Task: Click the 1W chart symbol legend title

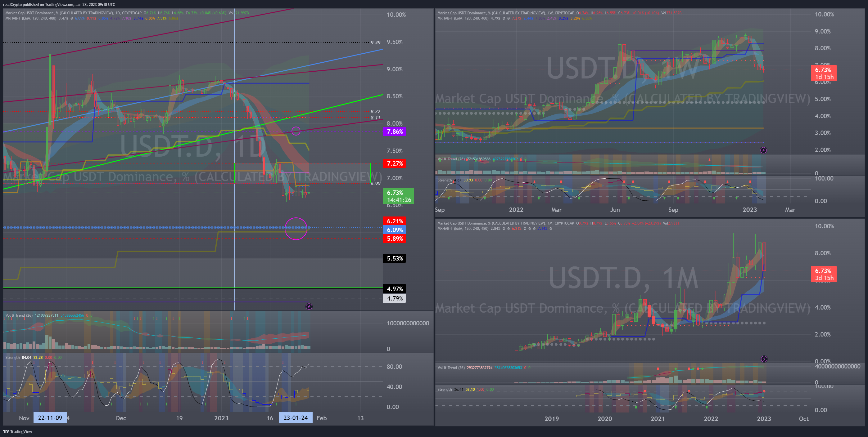Action: (506, 13)
